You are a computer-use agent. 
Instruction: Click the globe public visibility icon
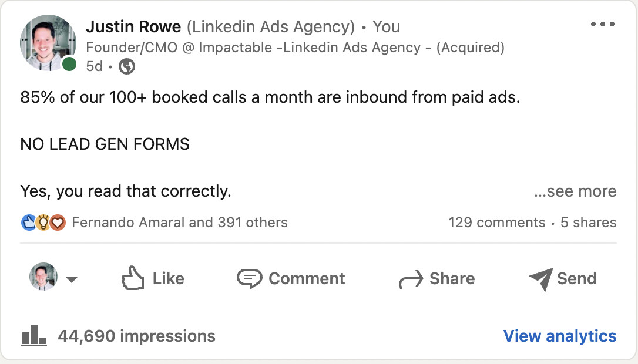127,66
